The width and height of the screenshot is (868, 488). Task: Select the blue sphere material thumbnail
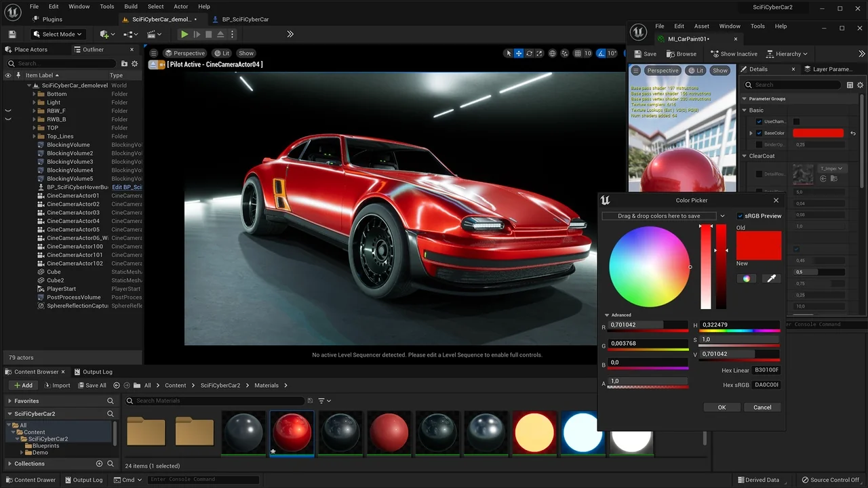click(x=582, y=432)
